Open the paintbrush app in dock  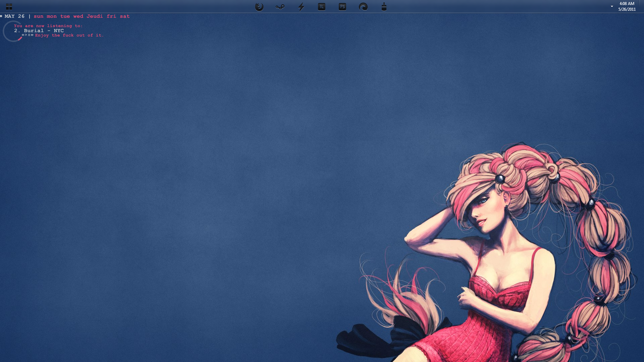pyautogui.click(x=384, y=7)
